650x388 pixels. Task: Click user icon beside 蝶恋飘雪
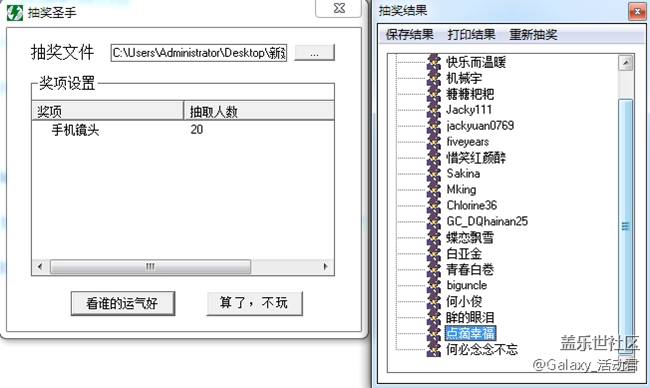[434, 237]
